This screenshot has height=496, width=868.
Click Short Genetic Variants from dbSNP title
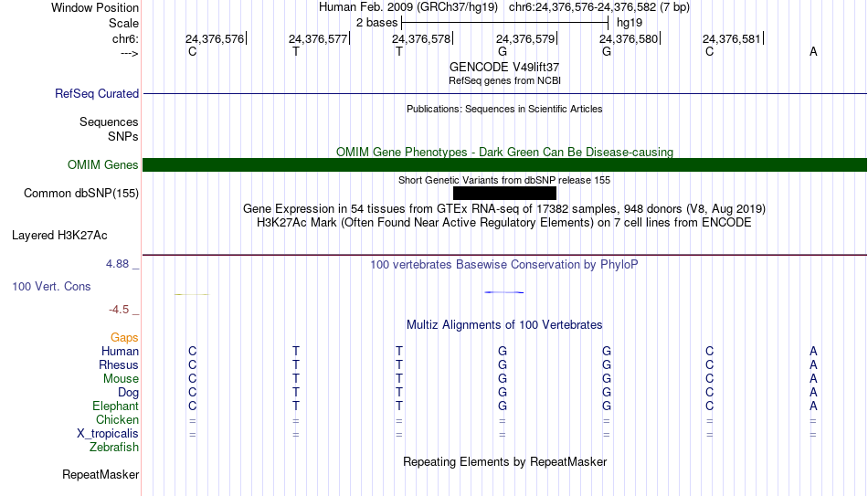(x=504, y=180)
